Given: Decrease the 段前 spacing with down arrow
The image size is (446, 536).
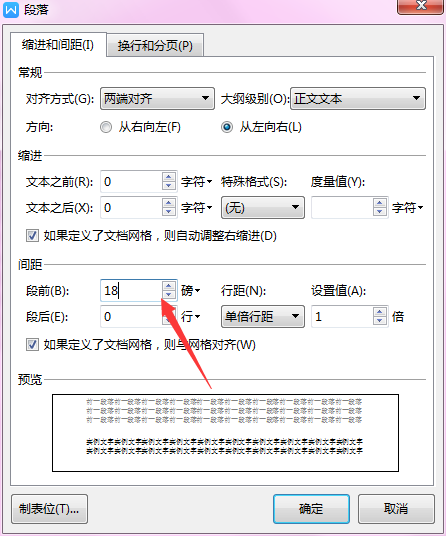Looking at the screenshot, I should 168,295.
